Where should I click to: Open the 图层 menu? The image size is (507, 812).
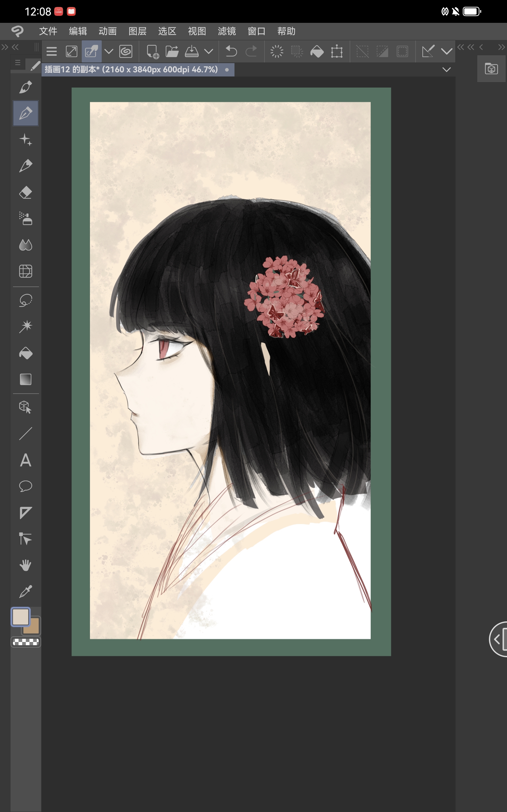[138, 31]
